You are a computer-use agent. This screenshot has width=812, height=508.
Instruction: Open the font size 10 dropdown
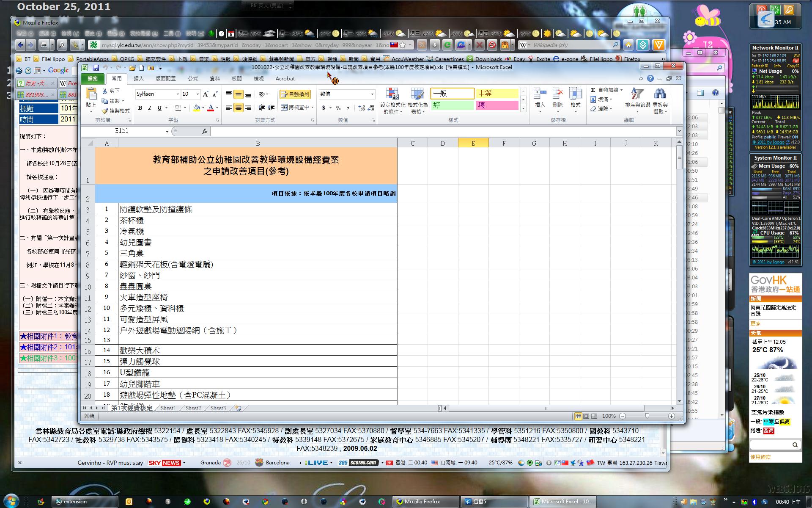coord(198,94)
